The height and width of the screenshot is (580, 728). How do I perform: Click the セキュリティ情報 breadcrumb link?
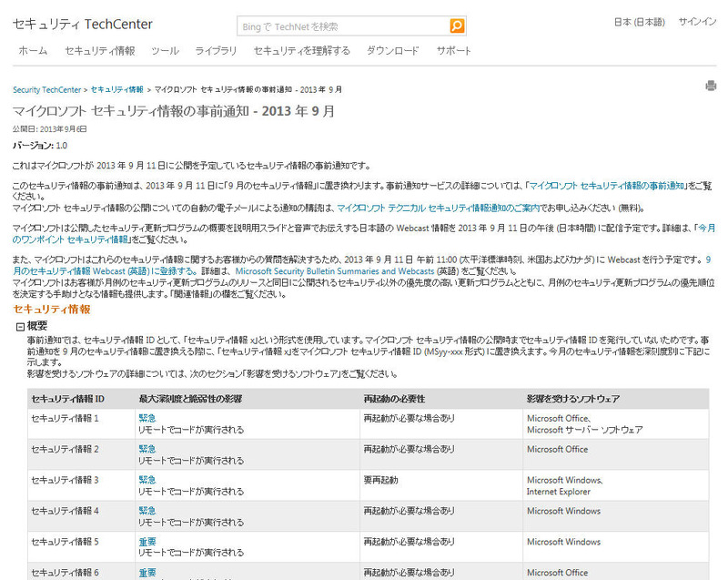[x=116, y=90]
